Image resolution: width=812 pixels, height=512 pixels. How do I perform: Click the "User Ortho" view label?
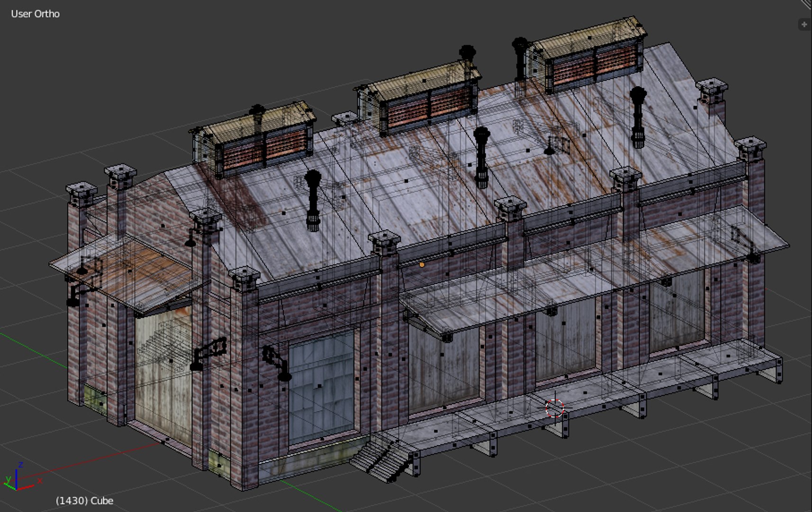(36, 14)
